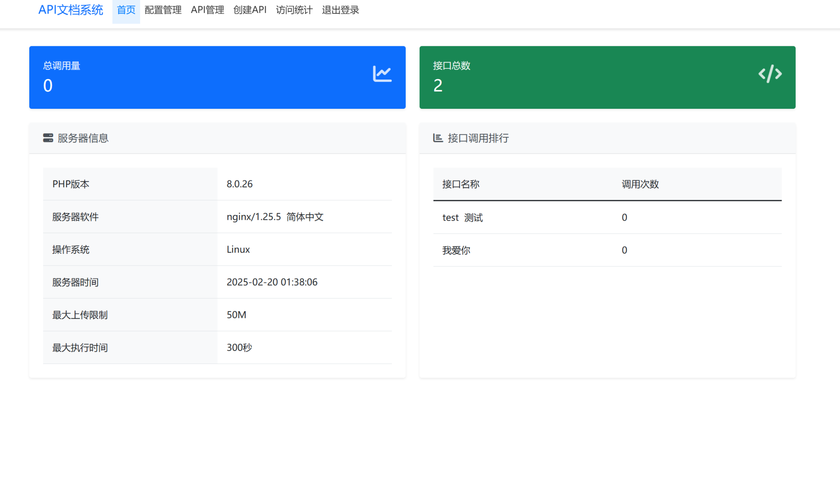Open the 配置管理 menu item
Viewport: 840px width, 504px height.
pyautogui.click(x=163, y=10)
